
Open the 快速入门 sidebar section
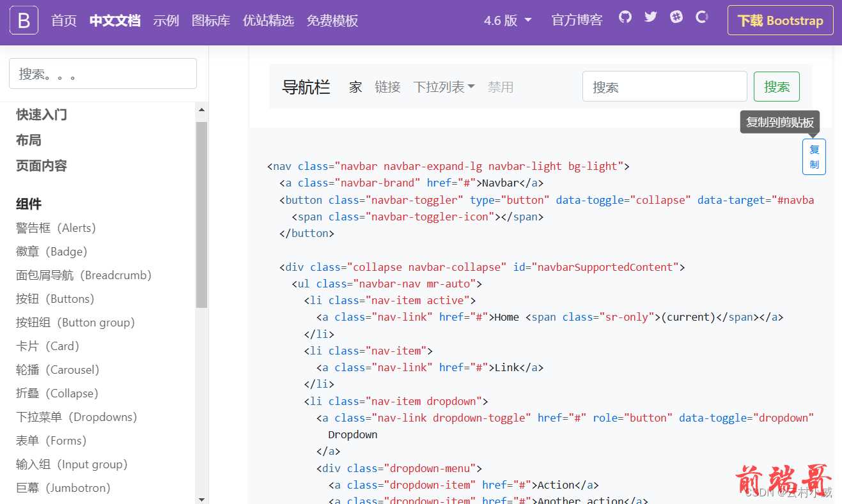42,114
